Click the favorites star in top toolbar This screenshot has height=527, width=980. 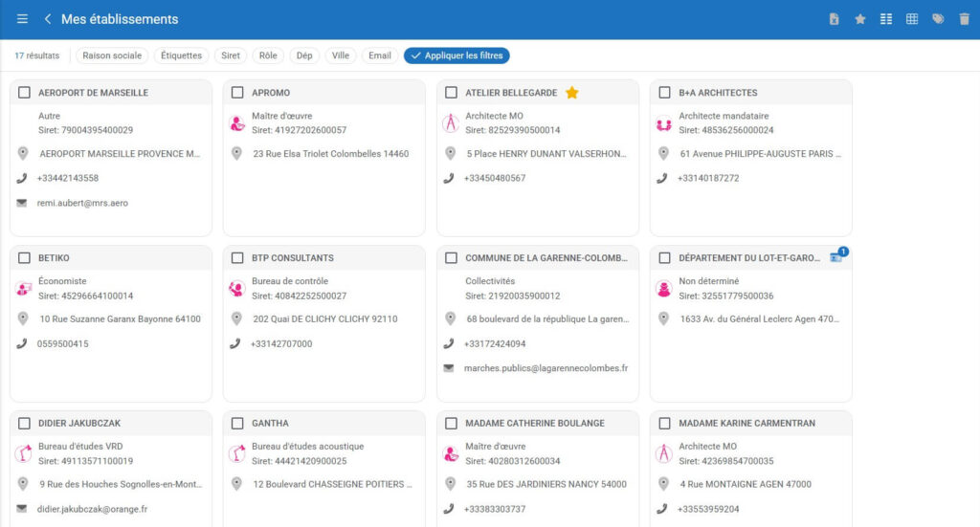pyautogui.click(x=859, y=19)
